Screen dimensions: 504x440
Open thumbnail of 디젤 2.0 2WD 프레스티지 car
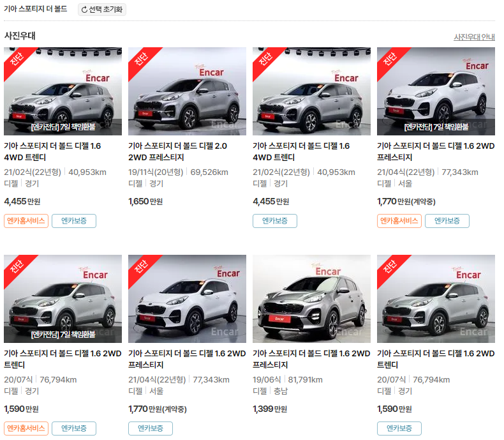pyautogui.click(x=187, y=91)
